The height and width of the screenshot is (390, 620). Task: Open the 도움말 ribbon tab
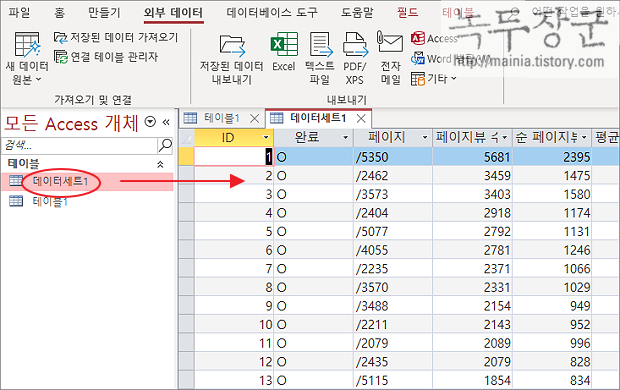(x=357, y=13)
